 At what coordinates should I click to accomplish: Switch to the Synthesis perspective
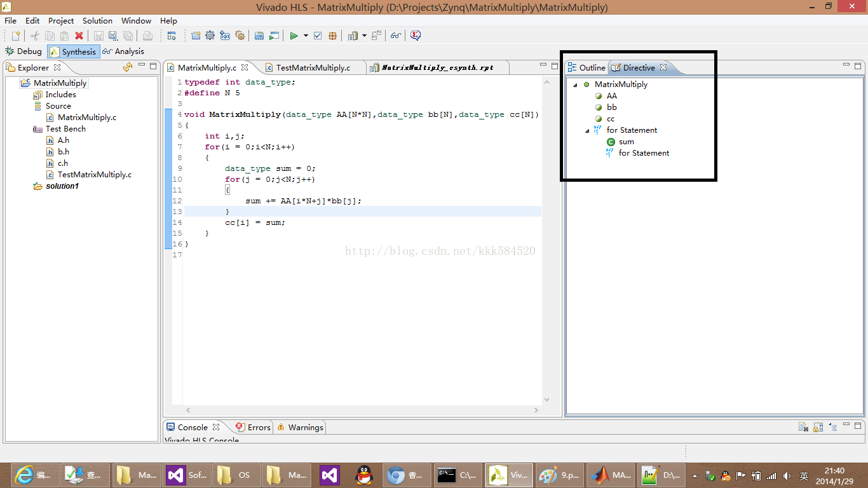pyautogui.click(x=73, y=51)
